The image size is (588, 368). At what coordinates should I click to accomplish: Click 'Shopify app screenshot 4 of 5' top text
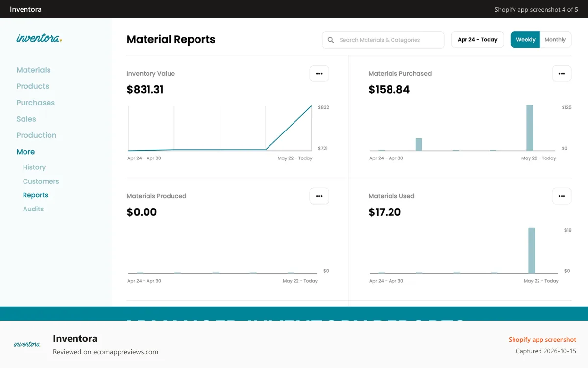[x=536, y=9]
